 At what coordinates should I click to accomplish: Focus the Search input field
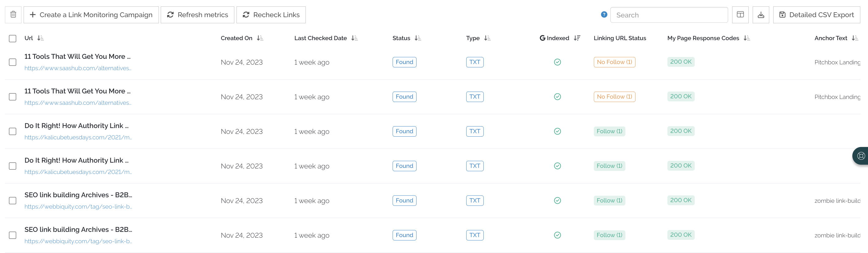[x=669, y=15]
